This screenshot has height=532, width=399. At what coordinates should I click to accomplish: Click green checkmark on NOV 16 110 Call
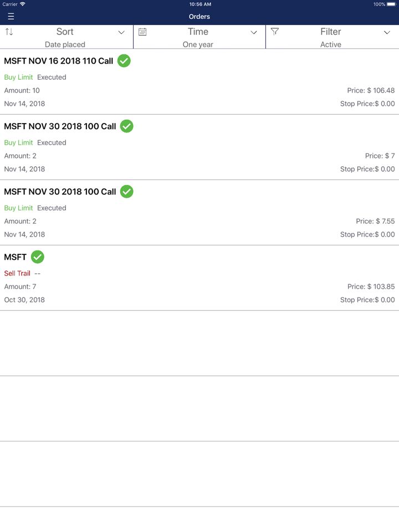coord(124,61)
